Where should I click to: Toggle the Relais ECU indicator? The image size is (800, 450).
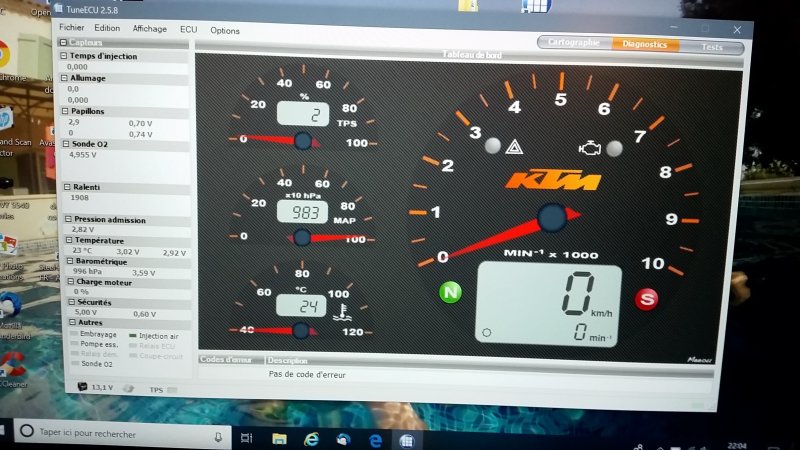point(133,345)
